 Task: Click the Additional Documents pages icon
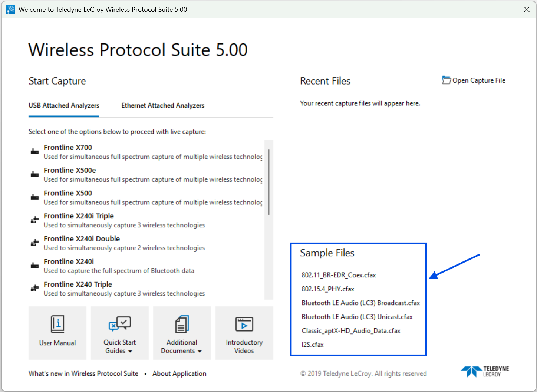click(182, 324)
